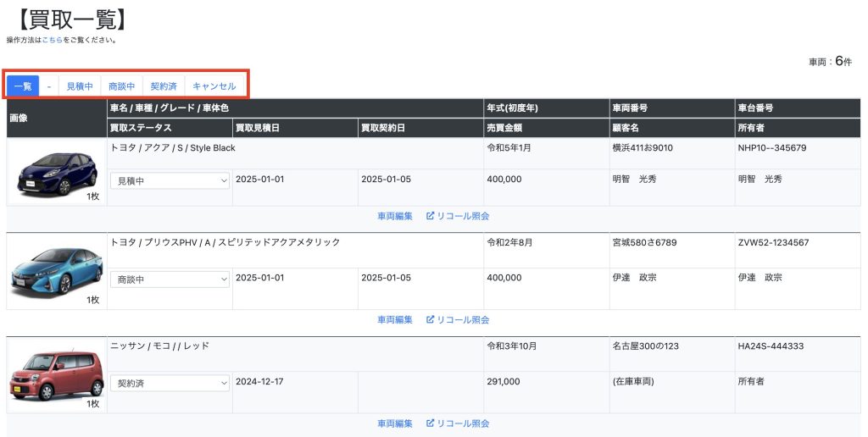Select the dash (-) filter tab
Viewport: 868px width, 437px height.
[x=49, y=86]
